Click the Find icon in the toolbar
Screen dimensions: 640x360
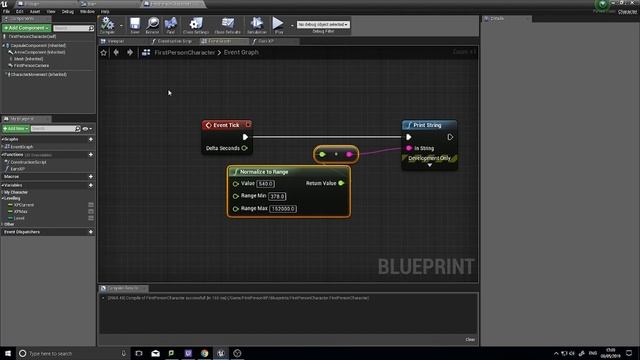[171, 25]
